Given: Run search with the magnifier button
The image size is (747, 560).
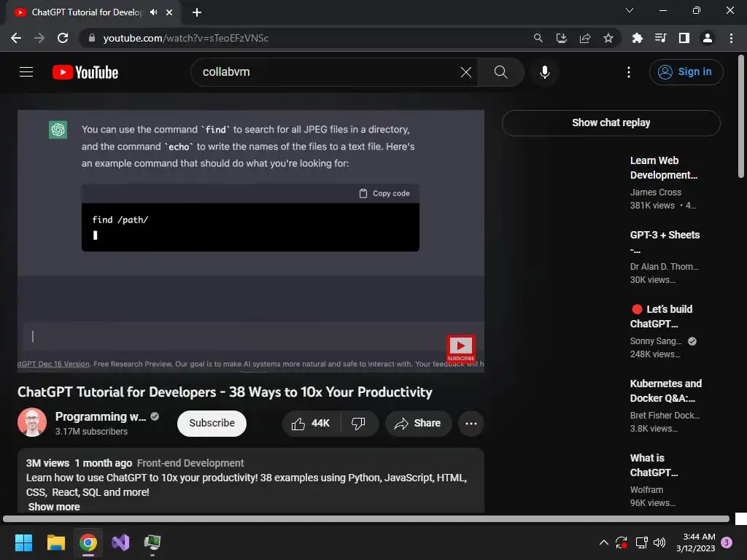Looking at the screenshot, I should point(500,72).
